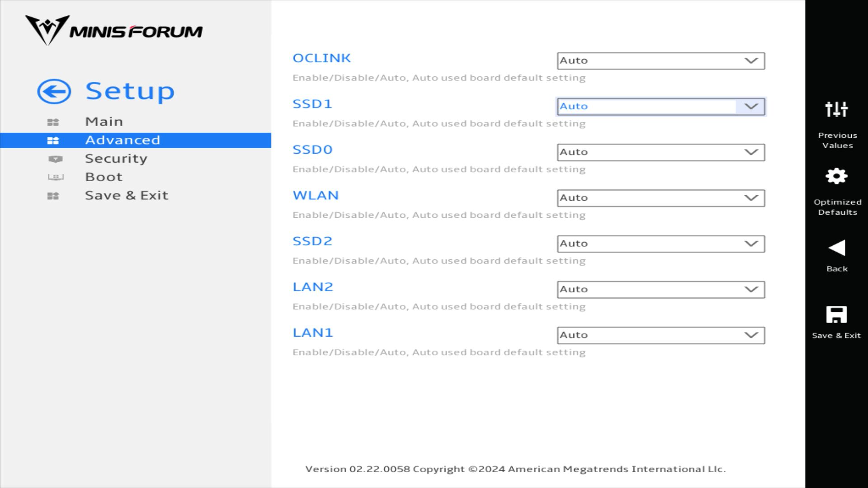Open the OCLINK dropdown
868x488 pixels.
point(660,61)
